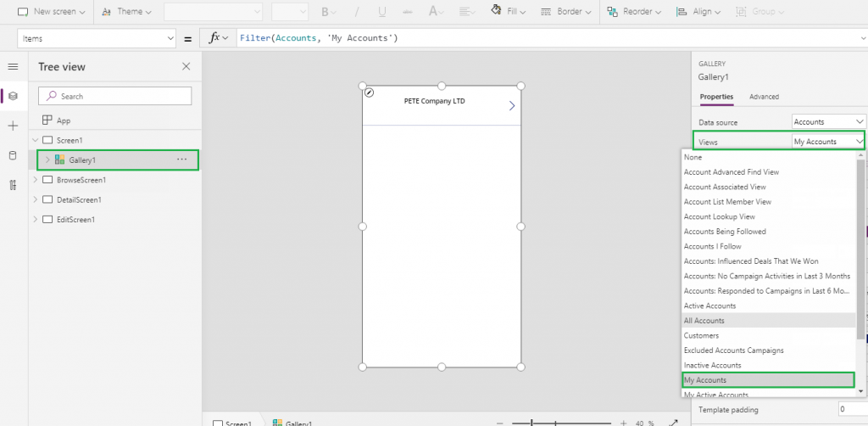Click the Search box in Tree view
The width and height of the screenshot is (868, 426).
click(114, 97)
